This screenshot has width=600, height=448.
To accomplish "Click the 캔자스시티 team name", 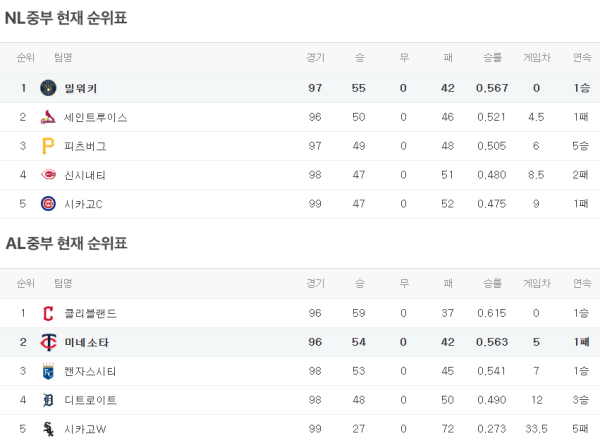I will 90,371.
